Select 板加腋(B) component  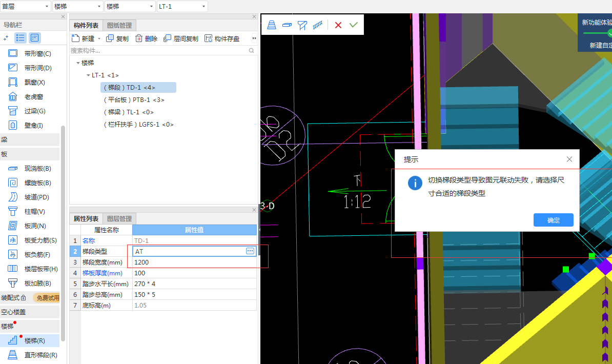30,283
